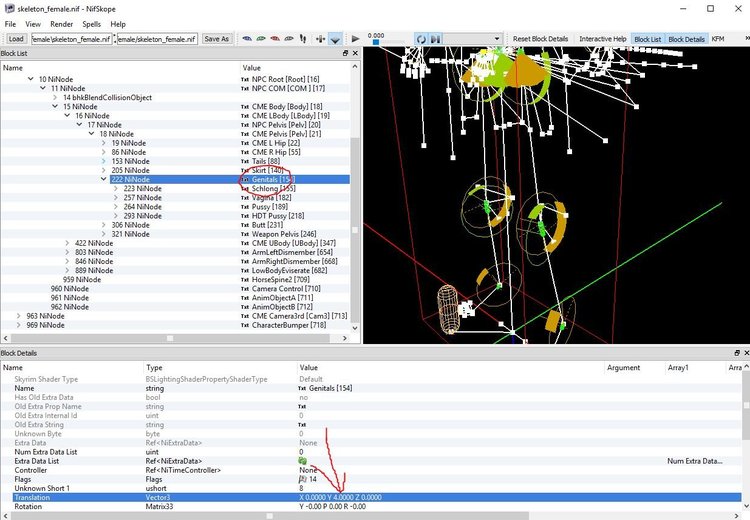Click the Txt icon next to HorseSpine2 [709]

click(245, 280)
